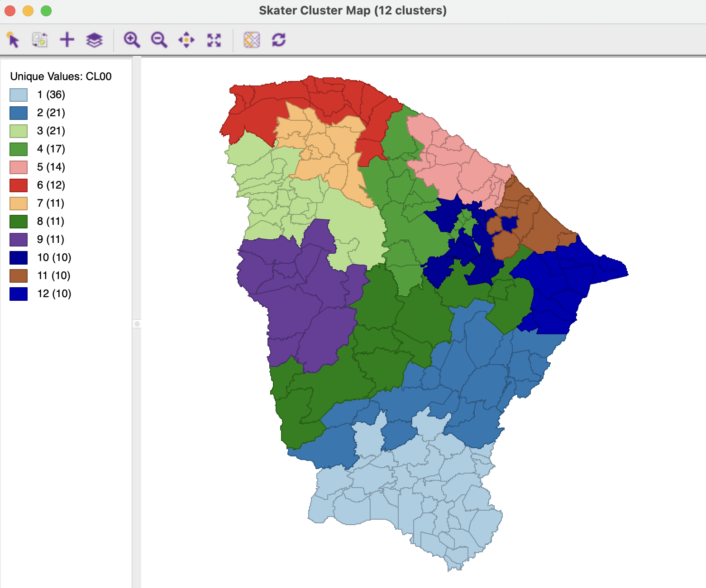Select legend label '3 (21)'

click(51, 131)
